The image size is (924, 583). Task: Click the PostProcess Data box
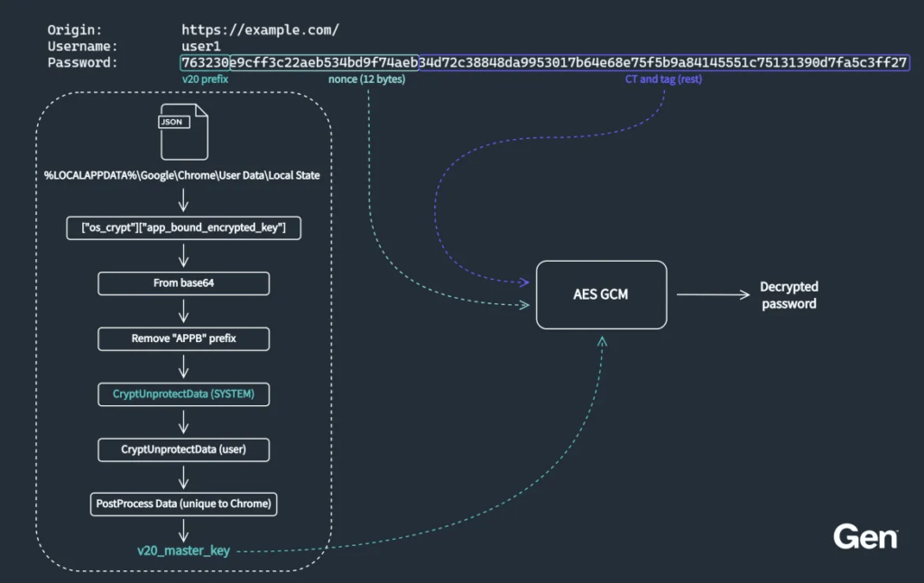[183, 504]
